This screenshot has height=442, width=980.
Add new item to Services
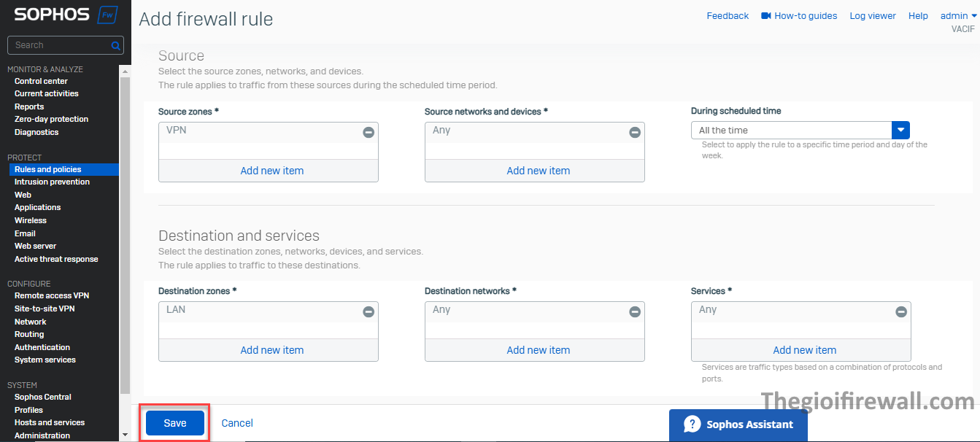804,350
